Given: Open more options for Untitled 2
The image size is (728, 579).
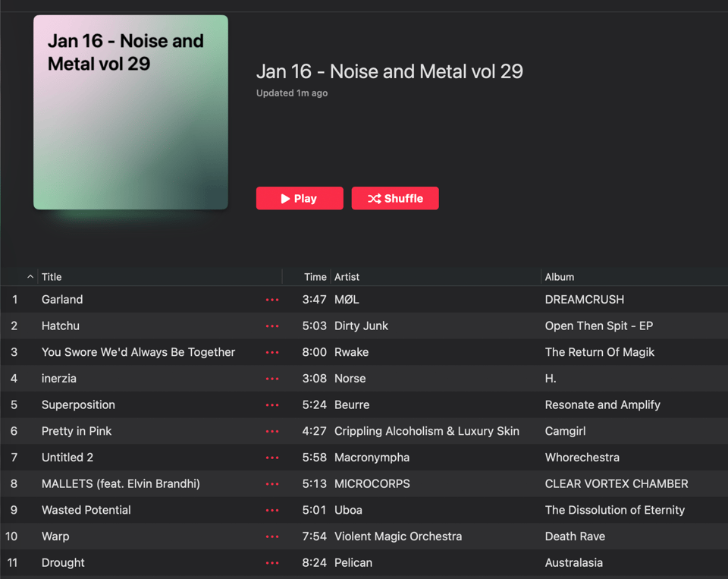Looking at the screenshot, I should point(272,458).
